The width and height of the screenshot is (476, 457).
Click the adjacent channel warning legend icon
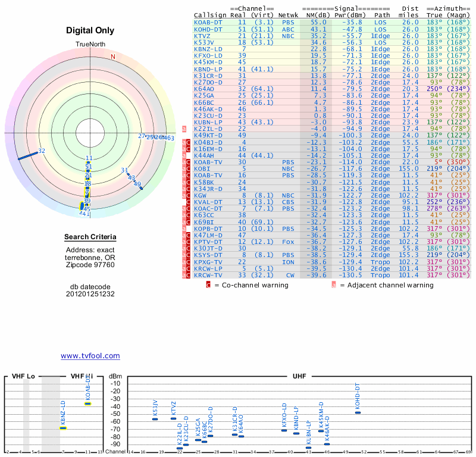[x=334, y=285]
